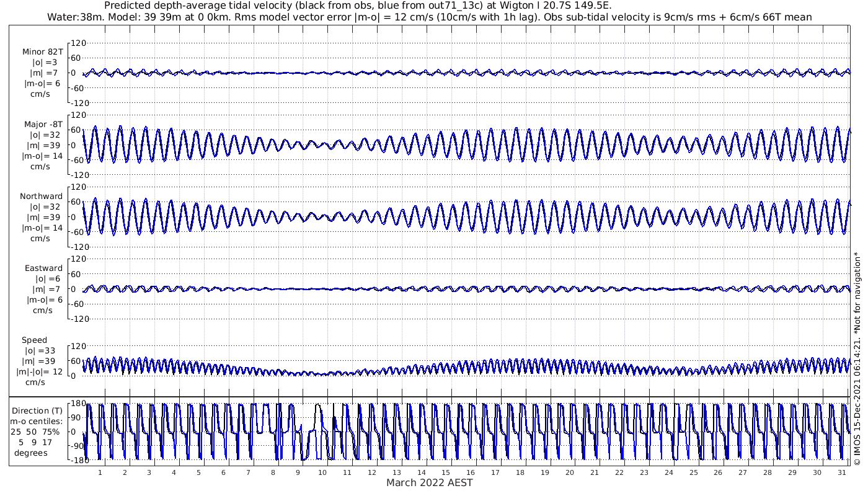Click the 'March 2022 AEST' axis title
The image size is (868, 496).
pyautogui.click(x=430, y=482)
